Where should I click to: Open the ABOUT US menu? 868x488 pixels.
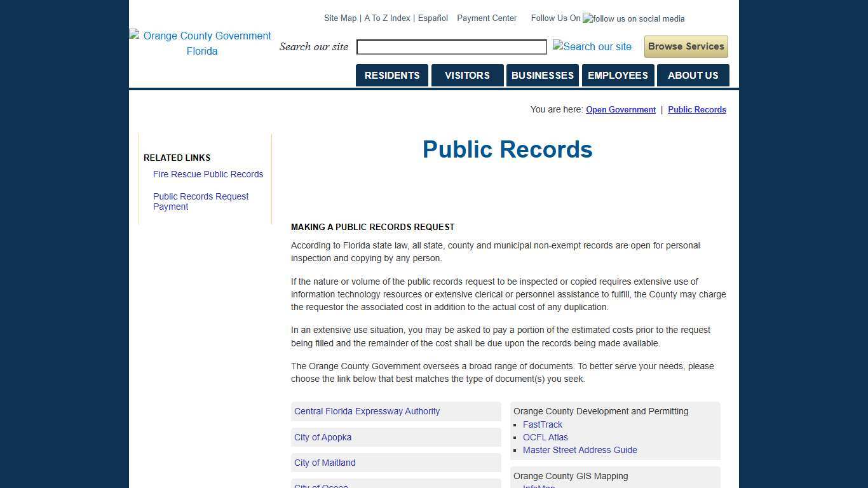pyautogui.click(x=693, y=75)
